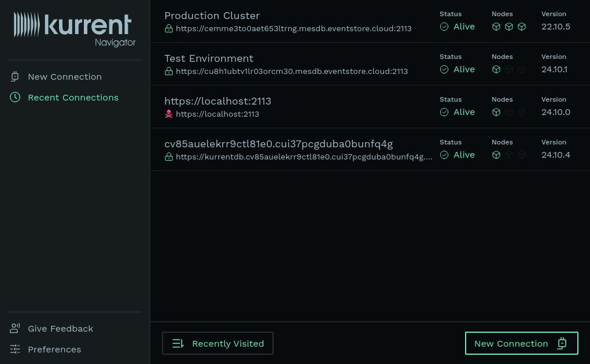Viewport: 590px width, 364px height.
Task: Click version 24.10.0 on localhost row
Action: pos(556,112)
